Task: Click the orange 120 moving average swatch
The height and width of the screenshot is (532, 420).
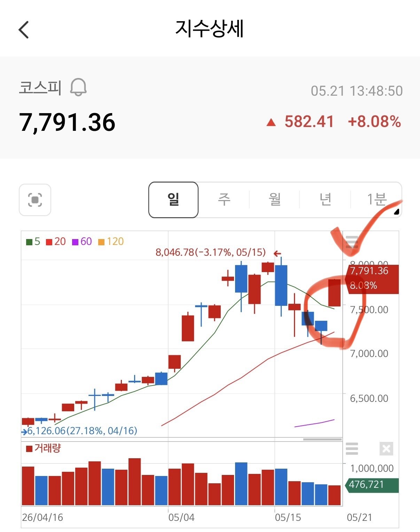Action: (x=101, y=242)
